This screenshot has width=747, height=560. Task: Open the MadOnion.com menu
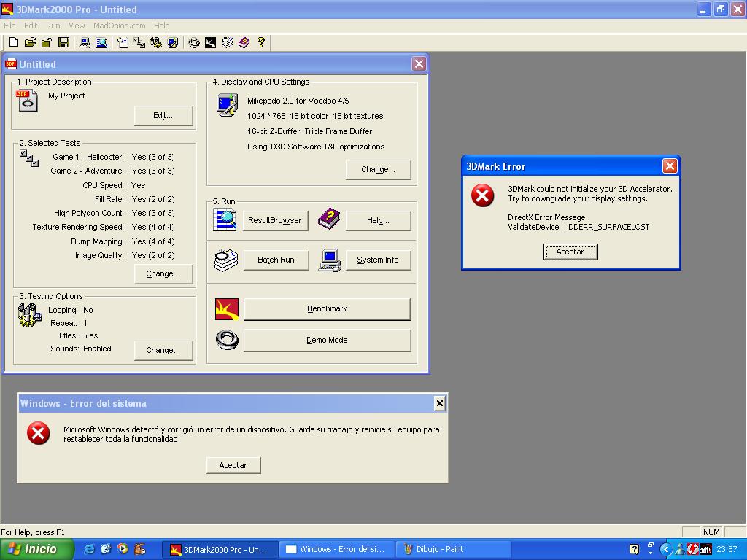pos(119,26)
